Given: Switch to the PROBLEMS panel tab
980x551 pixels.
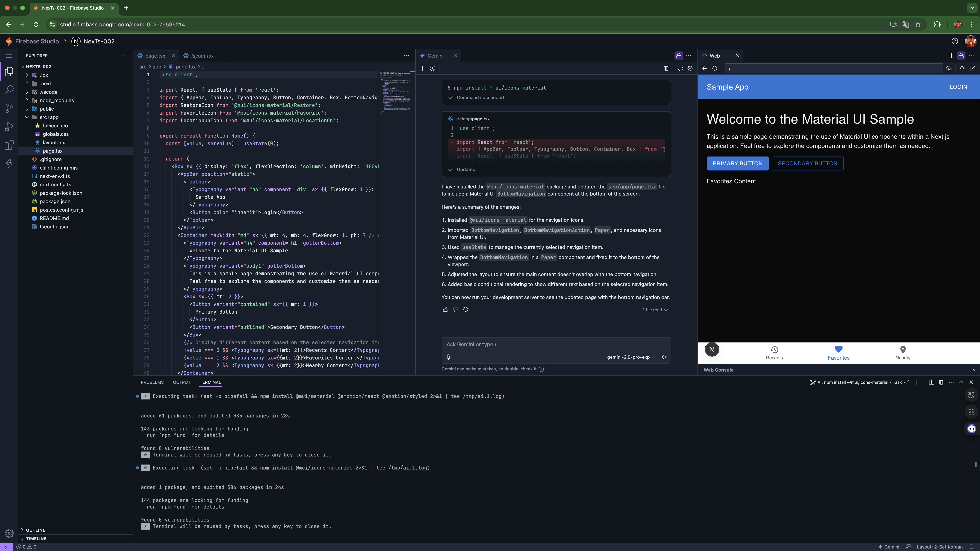Looking at the screenshot, I should (152, 382).
